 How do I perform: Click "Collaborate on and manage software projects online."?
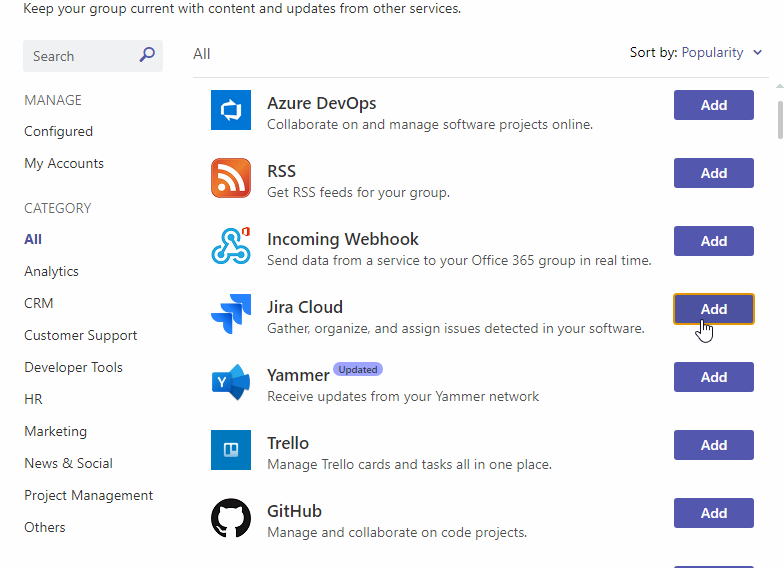coord(430,124)
